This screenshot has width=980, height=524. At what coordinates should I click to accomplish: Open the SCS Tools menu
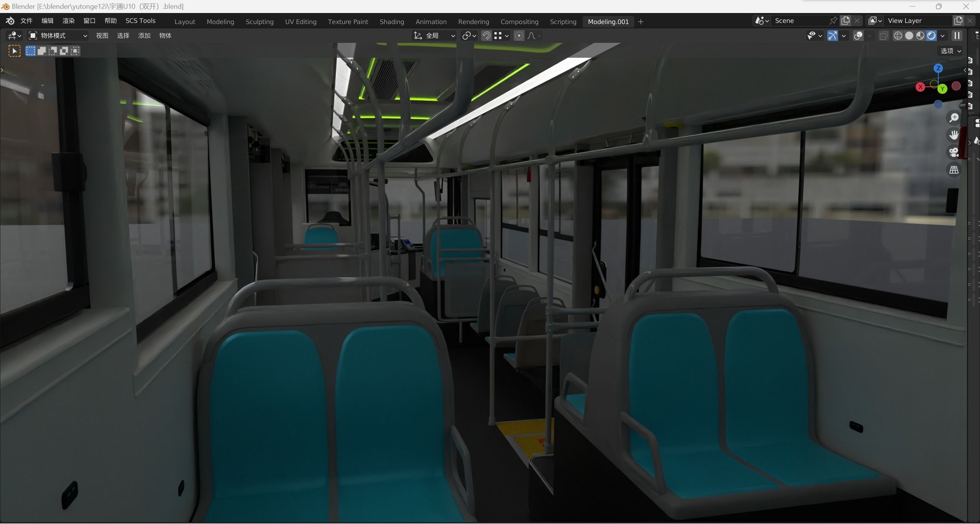[140, 21]
